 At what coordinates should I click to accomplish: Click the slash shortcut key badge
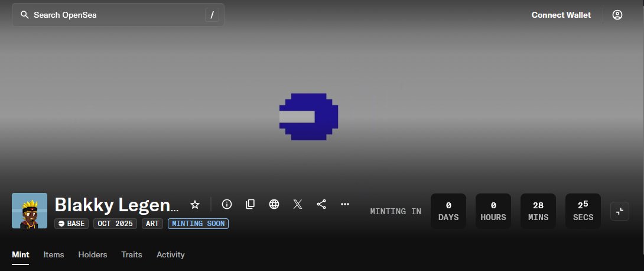(x=212, y=15)
